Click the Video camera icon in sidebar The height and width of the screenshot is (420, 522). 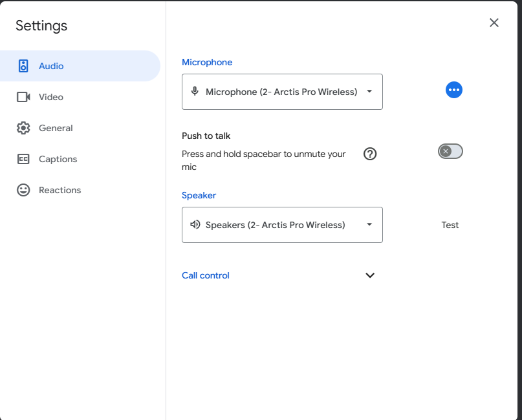[x=23, y=97]
